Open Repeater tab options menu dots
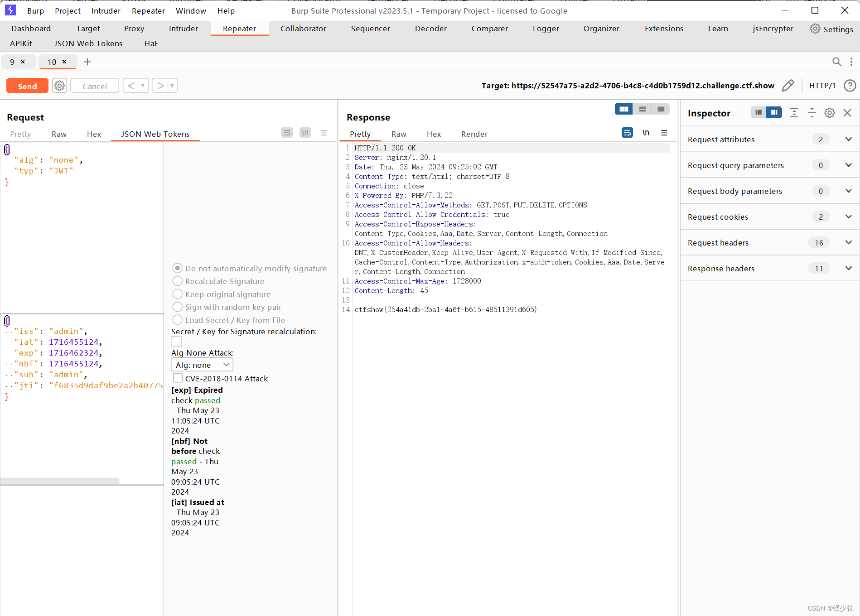This screenshot has width=860, height=616. pos(851,62)
